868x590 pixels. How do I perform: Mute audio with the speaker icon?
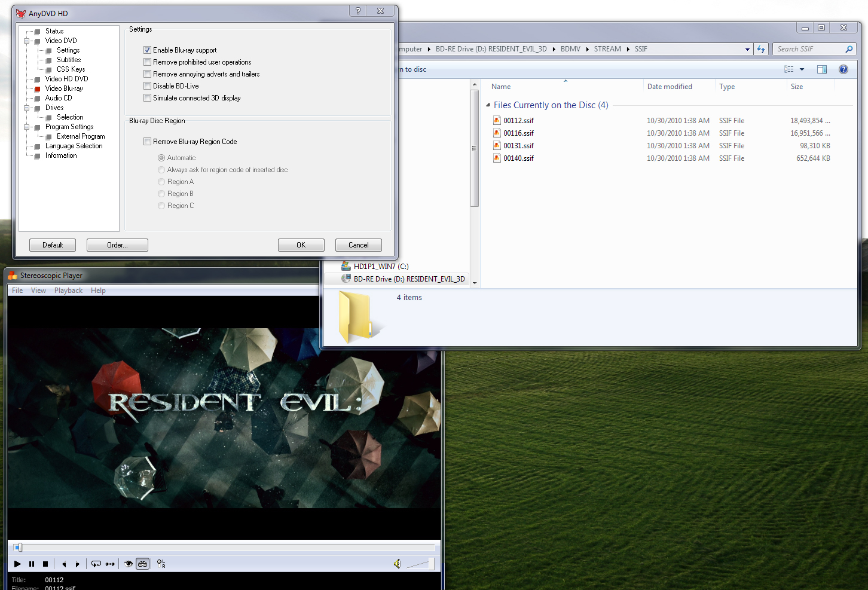pyautogui.click(x=397, y=564)
